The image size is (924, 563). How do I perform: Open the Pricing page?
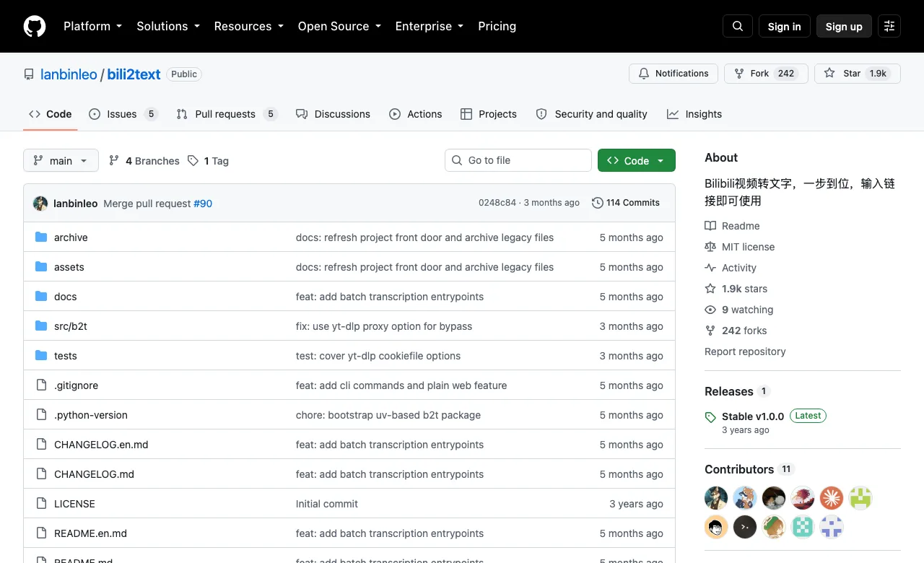coord(497,26)
